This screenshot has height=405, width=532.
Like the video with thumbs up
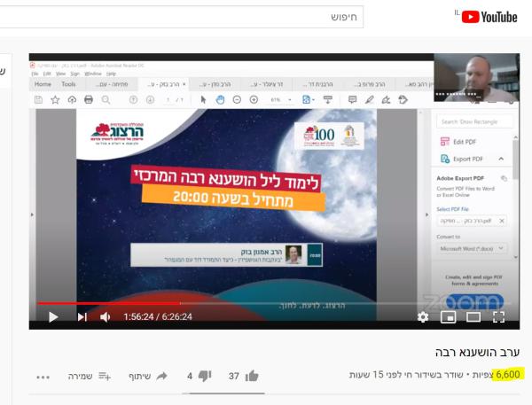coord(252,376)
